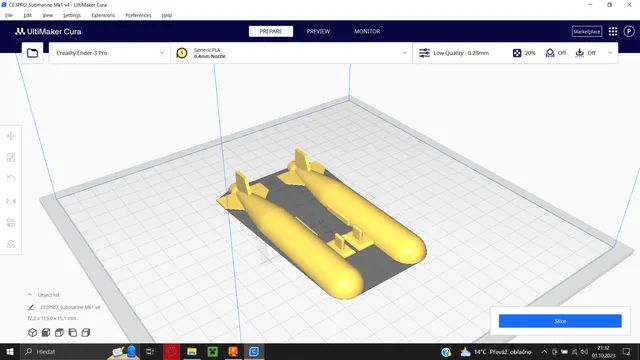The height and width of the screenshot is (360, 640).
Task: Open the Extensions menu
Action: [x=103, y=15]
